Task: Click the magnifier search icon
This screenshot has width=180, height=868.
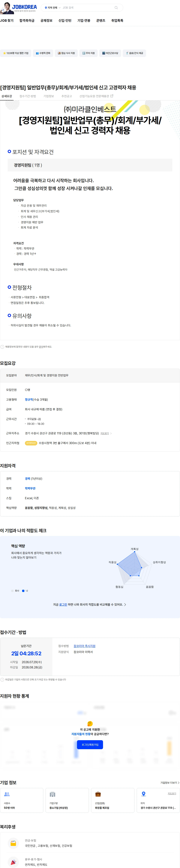Action: click(x=116, y=8)
